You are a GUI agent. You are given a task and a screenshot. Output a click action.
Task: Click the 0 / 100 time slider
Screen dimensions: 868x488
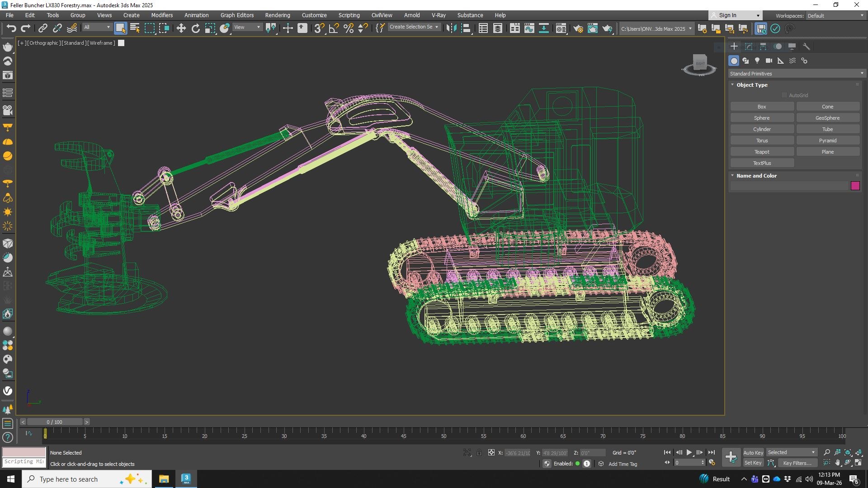(55, 422)
